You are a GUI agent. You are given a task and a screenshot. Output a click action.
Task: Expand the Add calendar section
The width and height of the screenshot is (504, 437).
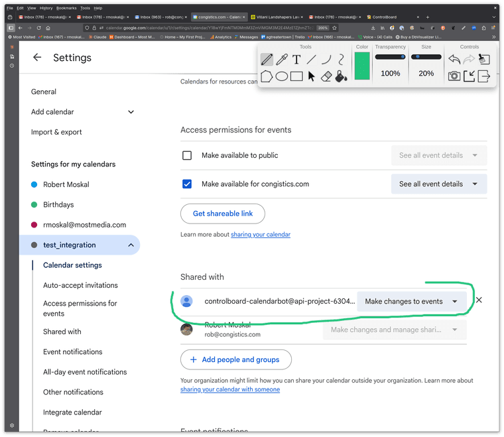point(131,112)
